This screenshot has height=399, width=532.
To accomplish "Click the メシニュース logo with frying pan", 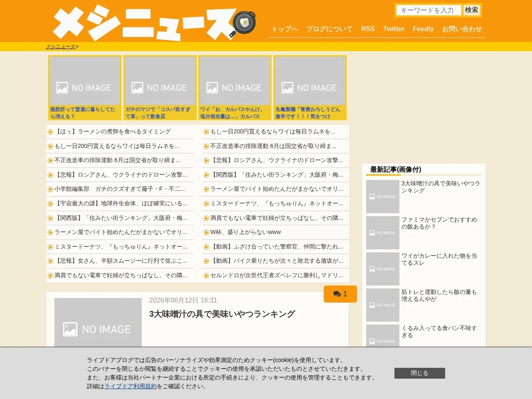I will point(154,23).
